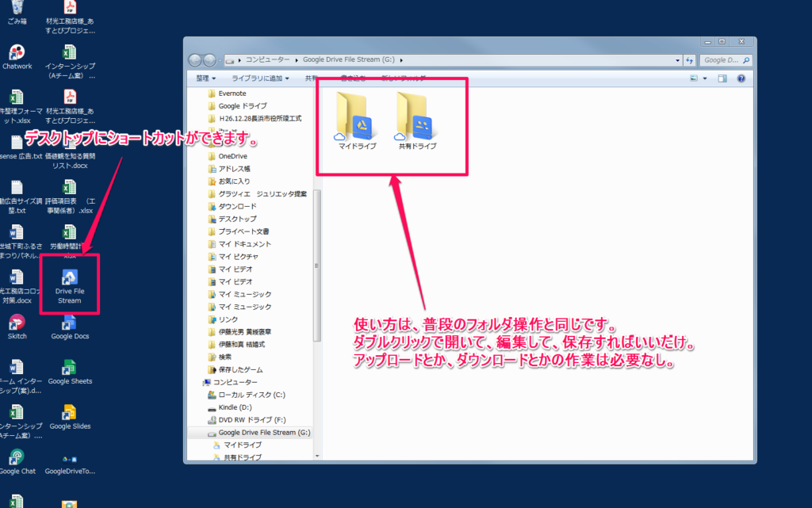Launch the Google Docs desktop shortcut
This screenshot has width=812, height=508.
tap(70, 327)
